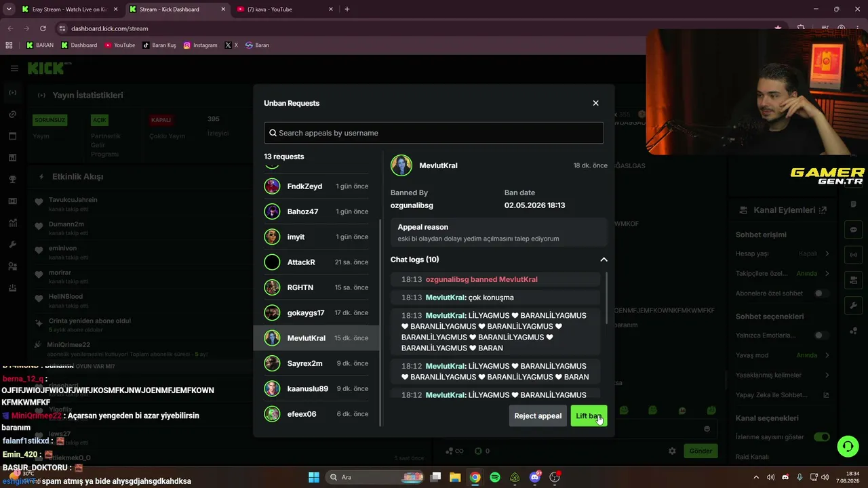
Task: Open Discord from the taskbar
Action: [535, 477]
